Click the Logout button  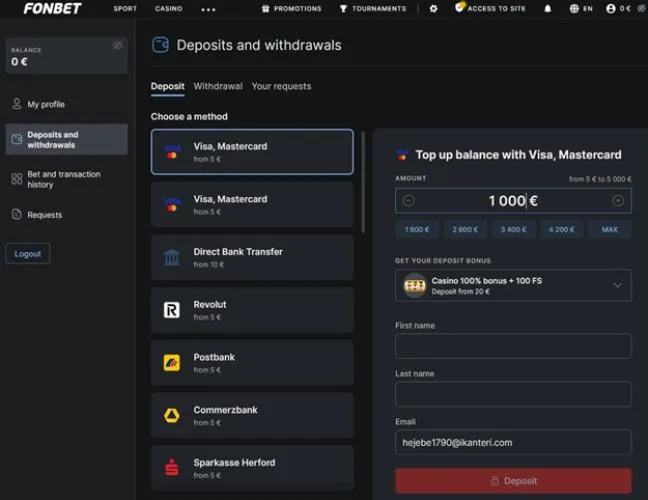pos(28,254)
